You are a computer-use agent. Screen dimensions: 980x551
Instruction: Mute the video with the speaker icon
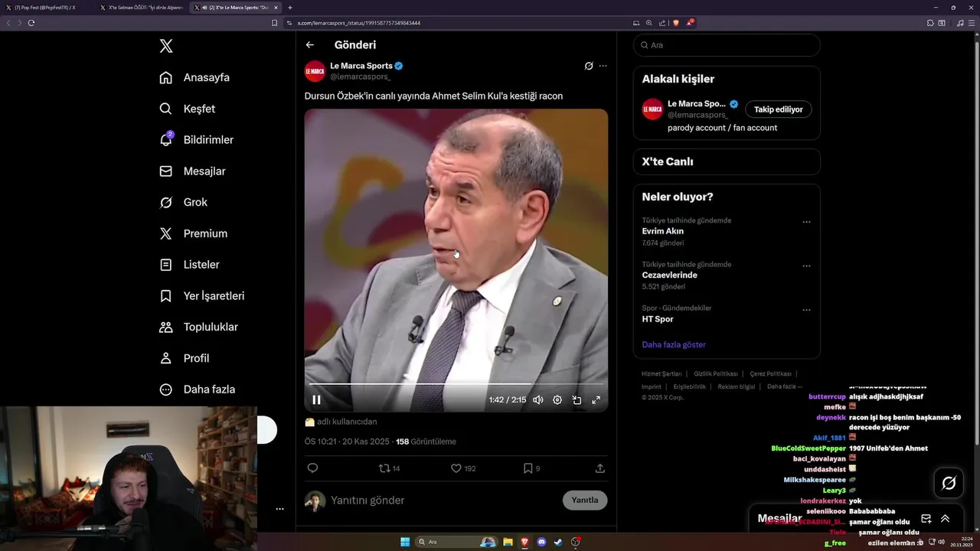pos(538,399)
